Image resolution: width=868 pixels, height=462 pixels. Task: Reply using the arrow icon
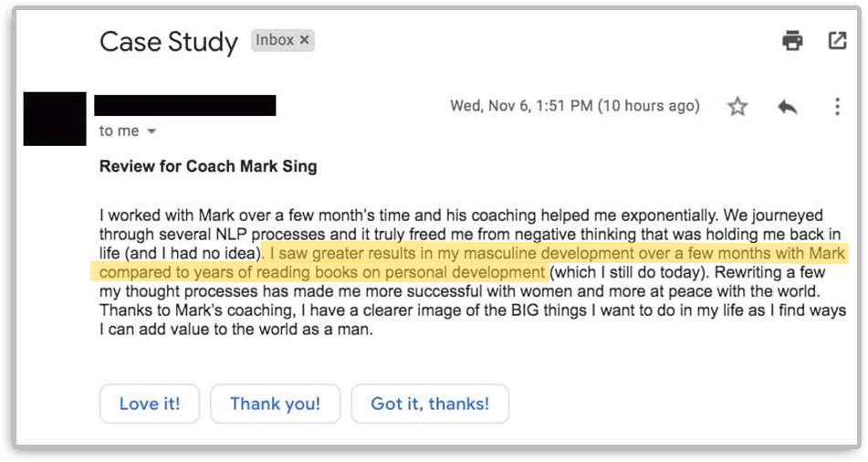[787, 107]
